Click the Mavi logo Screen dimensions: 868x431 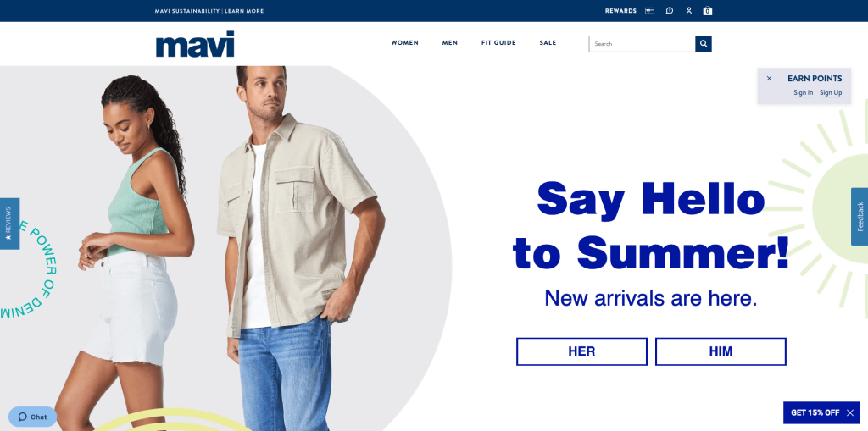click(x=195, y=44)
